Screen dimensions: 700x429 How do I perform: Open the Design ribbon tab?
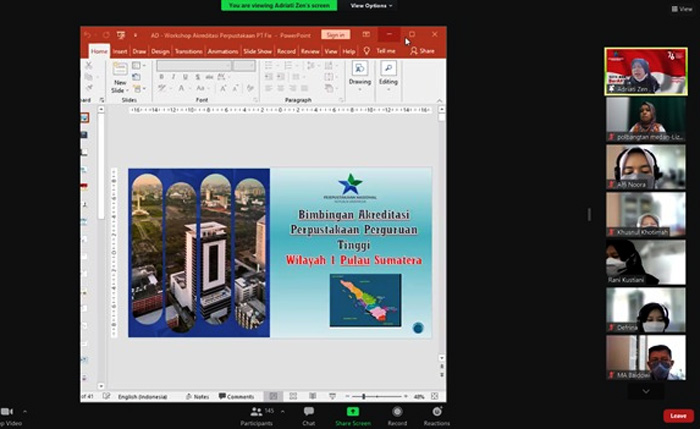pos(160,51)
